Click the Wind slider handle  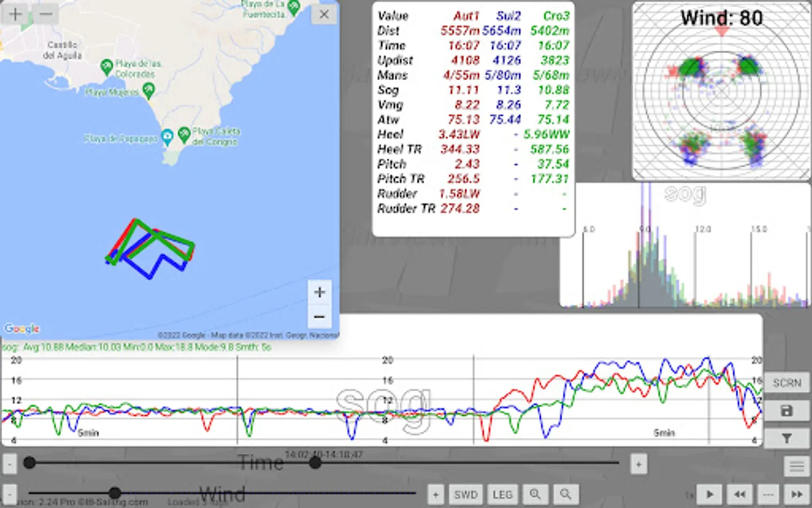coord(114,493)
